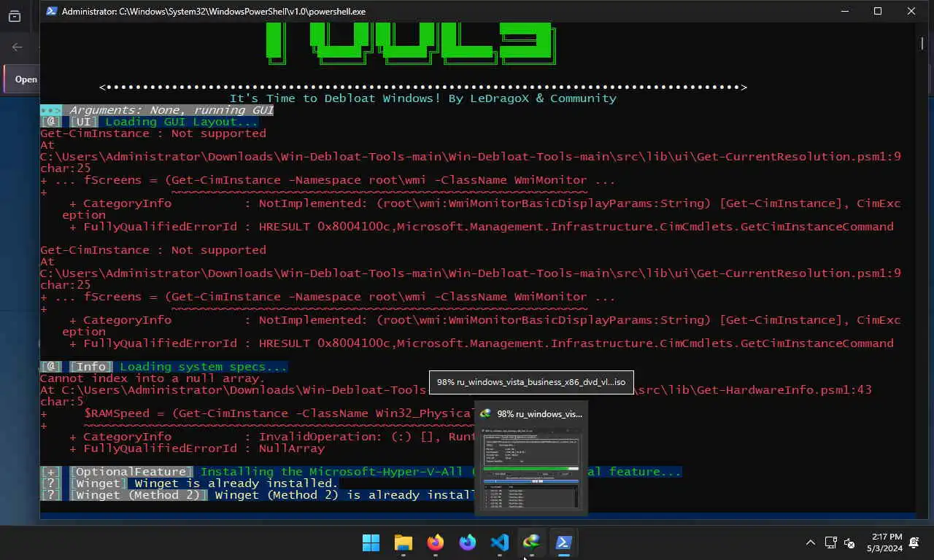Click the PowerShell icon in title bar
Image resolution: width=934 pixels, height=560 pixels.
(x=51, y=11)
